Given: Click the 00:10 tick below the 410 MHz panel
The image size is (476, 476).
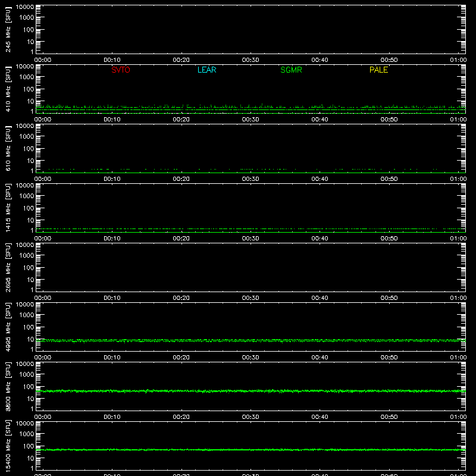Looking at the screenshot, I should click(112, 120).
